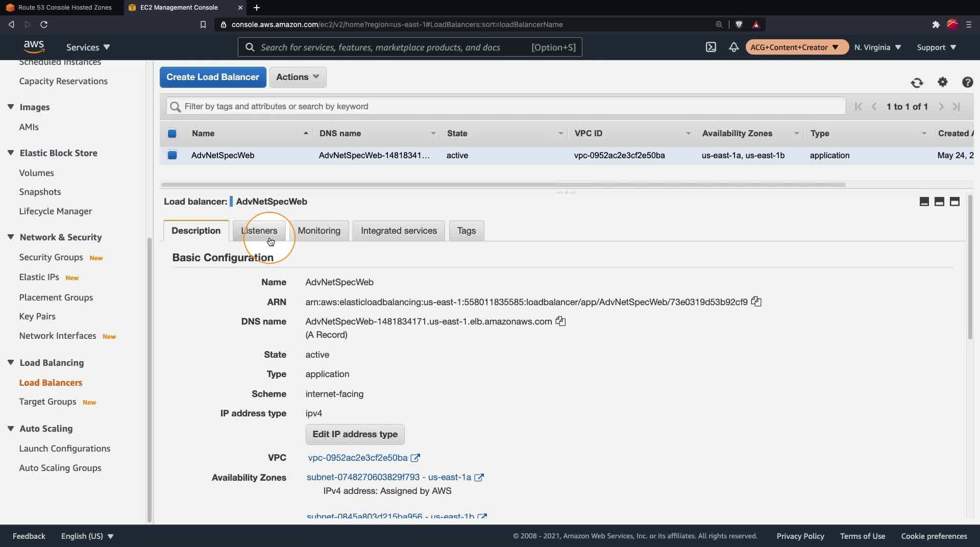Viewport: 980px width, 547px height.
Task: Switch to the Listeners tab
Action: tap(259, 231)
